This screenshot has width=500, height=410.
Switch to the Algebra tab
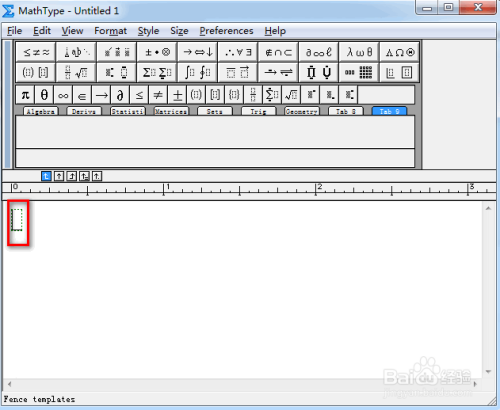click(x=40, y=111)
